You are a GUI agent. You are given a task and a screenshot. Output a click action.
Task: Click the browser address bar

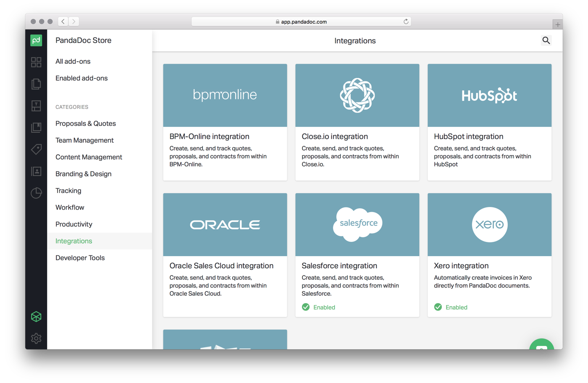click(x=301, y=21)
